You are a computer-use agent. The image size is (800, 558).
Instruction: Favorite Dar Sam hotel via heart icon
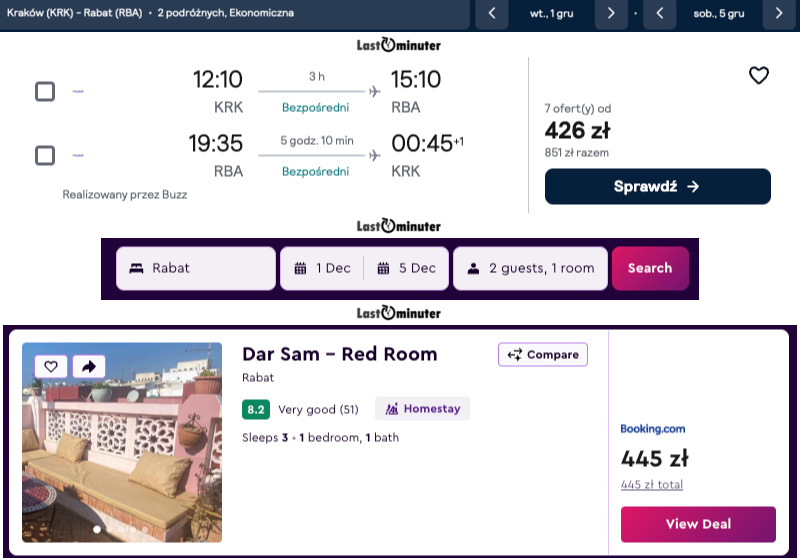click(x=51, y=366)
